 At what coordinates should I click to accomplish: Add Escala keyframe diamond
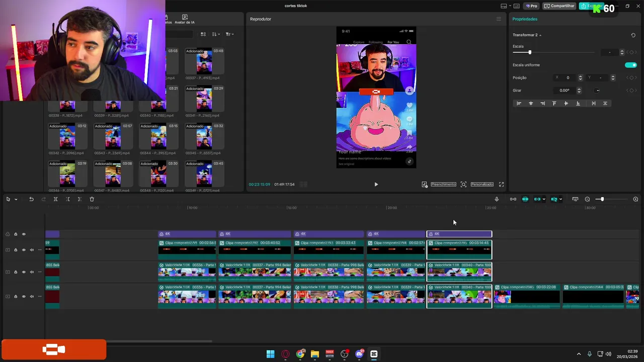631,52
